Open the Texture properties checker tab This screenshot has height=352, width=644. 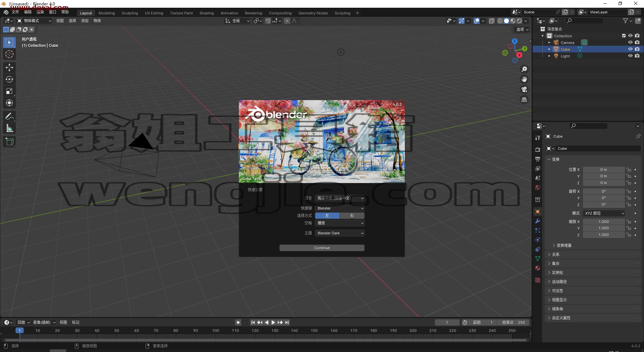pyautogui.click(x=538, y=280)
